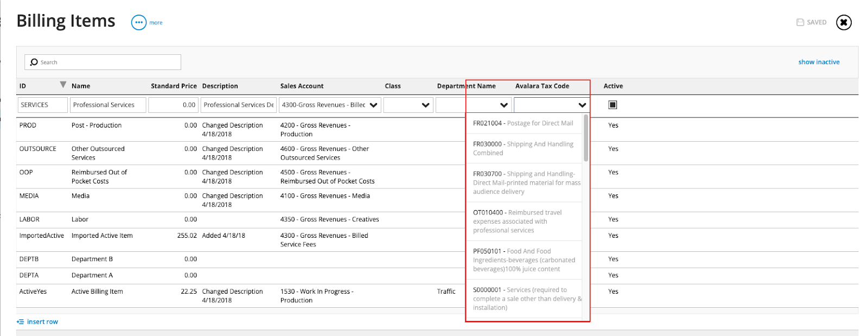Click the Name field Professional Services
Screen dimensions: 868x336
pos(107,105)
